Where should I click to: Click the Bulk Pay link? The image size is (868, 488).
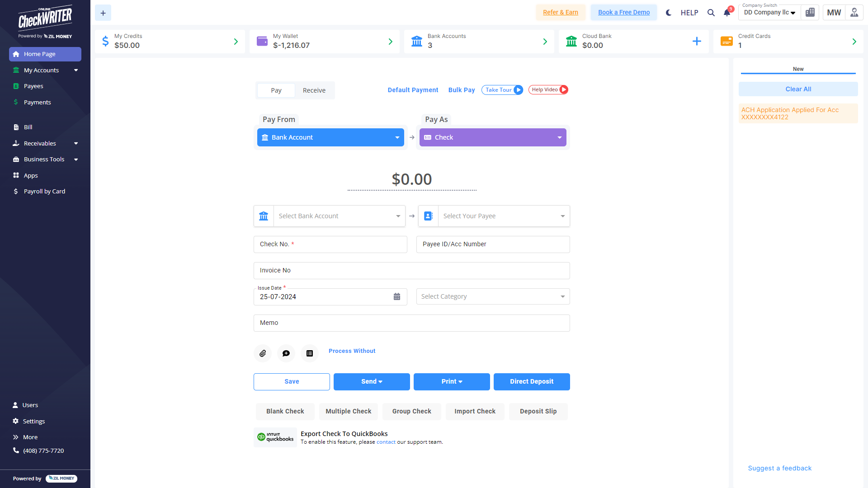tap(462, 90)
